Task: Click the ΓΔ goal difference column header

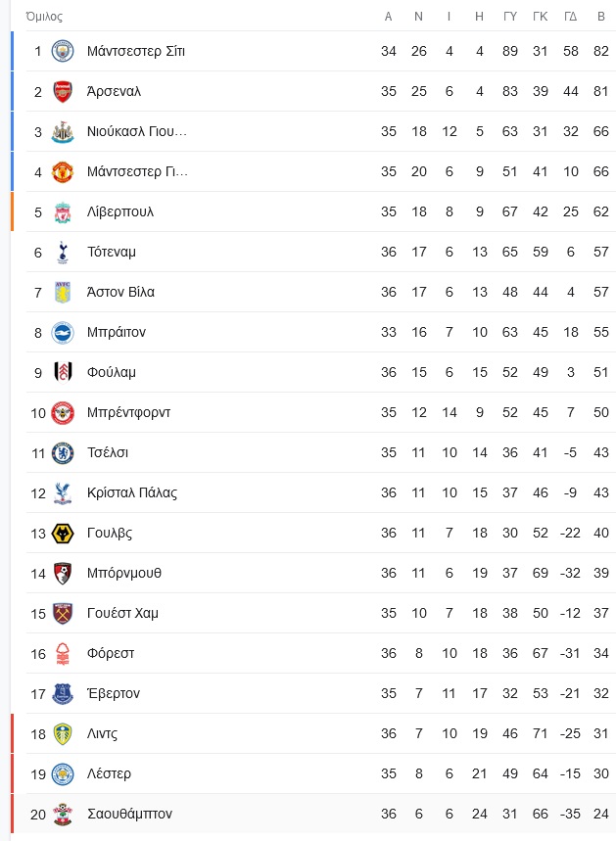Action: tap(570, 17)
